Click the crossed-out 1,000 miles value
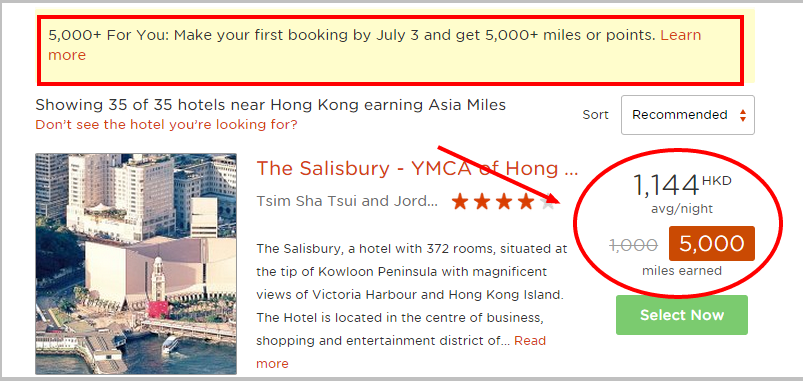 pos(634,245)
